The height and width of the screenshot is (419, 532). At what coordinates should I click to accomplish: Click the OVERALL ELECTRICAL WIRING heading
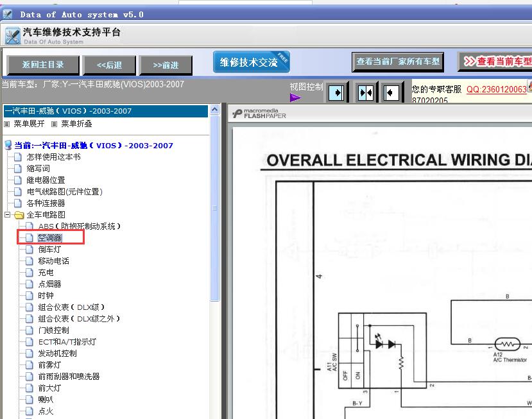coord(399,160)
